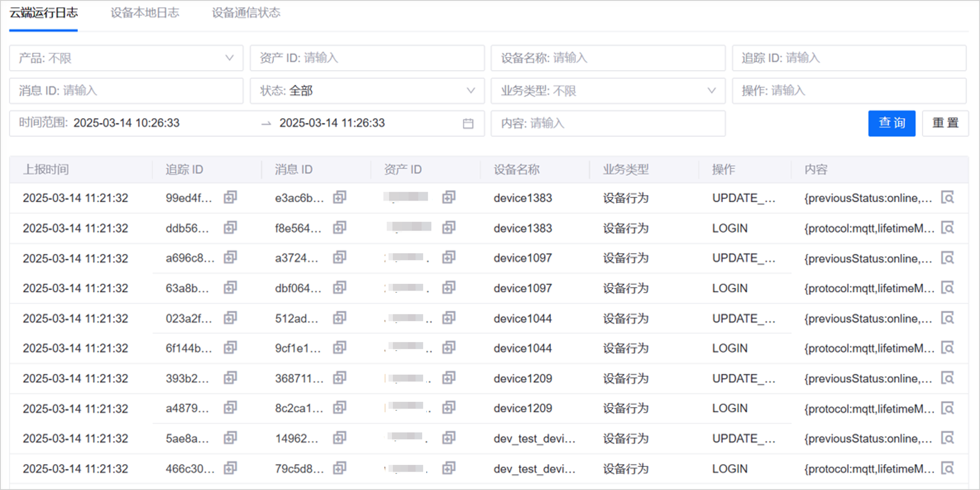Screen dimensions: 980x490
Task: Open the calendar icon for time range
Action: (x=468, y=123)
